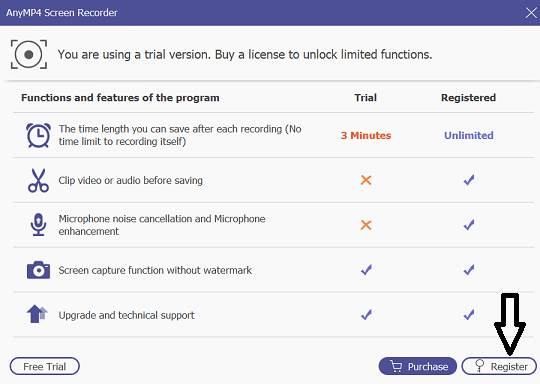The width and height of the screenshot is (540, 384).
Task: Click the red 3 Minutes trial limit
Action: click(x=366, y=135)
